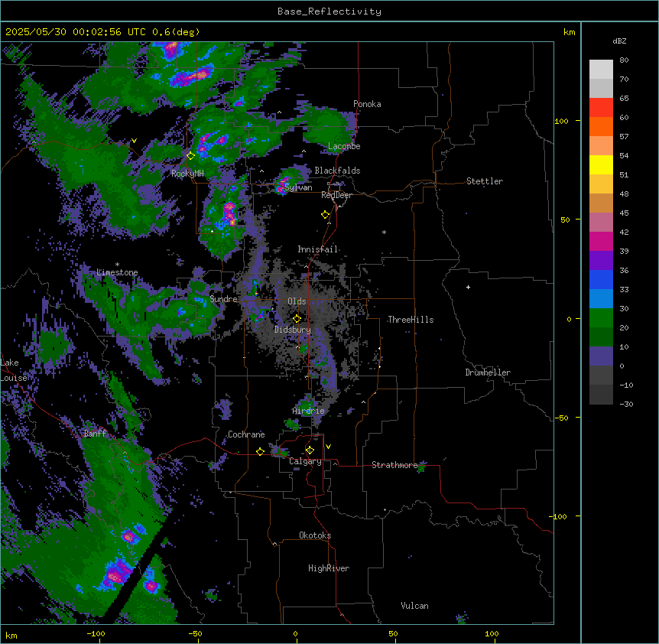The image size is (659, 644).
Task: Click the dBZ legend heading
Action: [619, 41]
